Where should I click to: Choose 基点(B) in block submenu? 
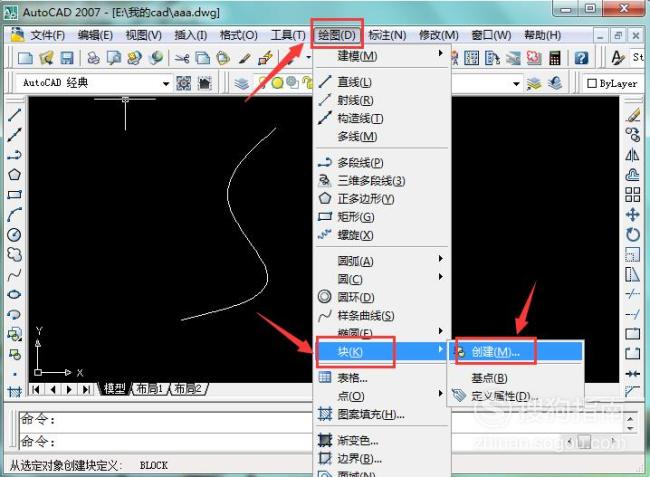pyautogui.click(x=515, y=378)
